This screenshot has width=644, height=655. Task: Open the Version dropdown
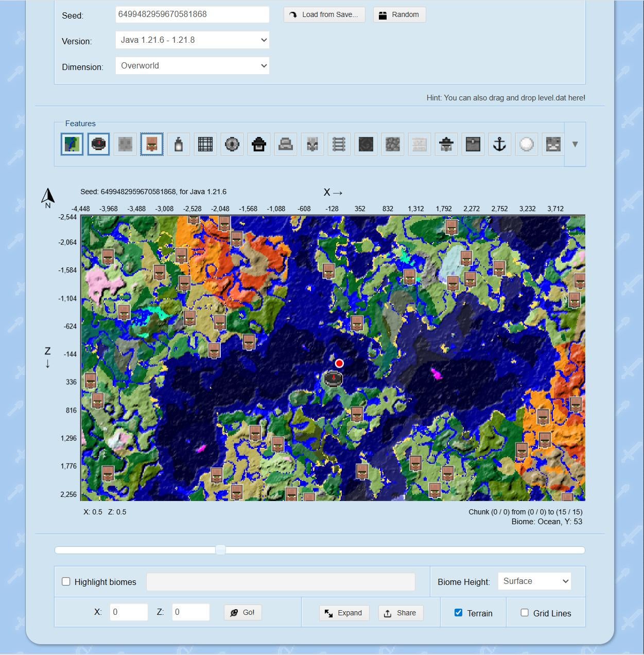click(x=192, y=40)
